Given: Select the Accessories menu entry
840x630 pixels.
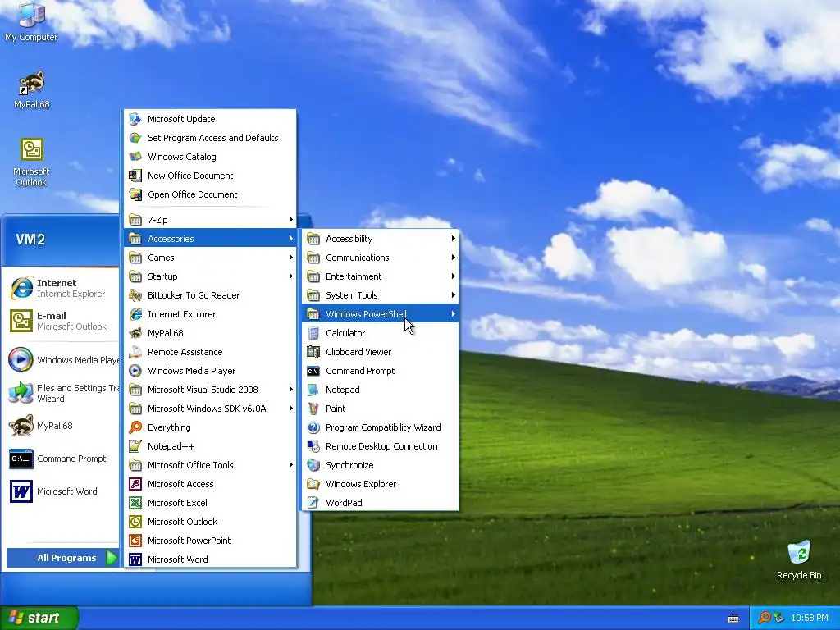Looking at the screenshot, I should pyautogui.click(x=210, y=239).
